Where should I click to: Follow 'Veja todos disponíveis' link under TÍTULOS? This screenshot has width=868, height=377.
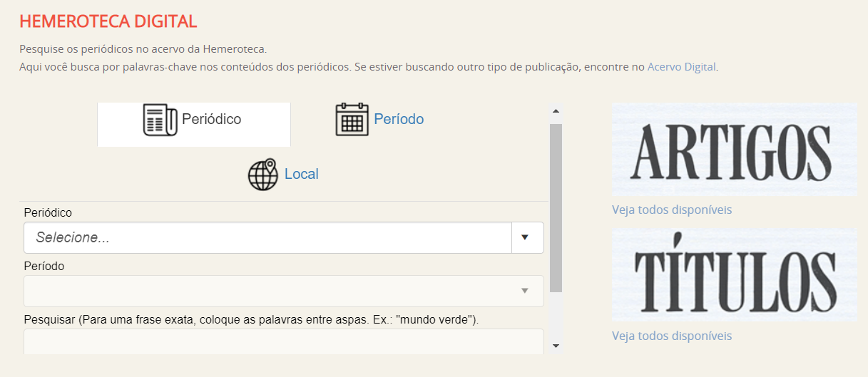[x=671, y=336]
